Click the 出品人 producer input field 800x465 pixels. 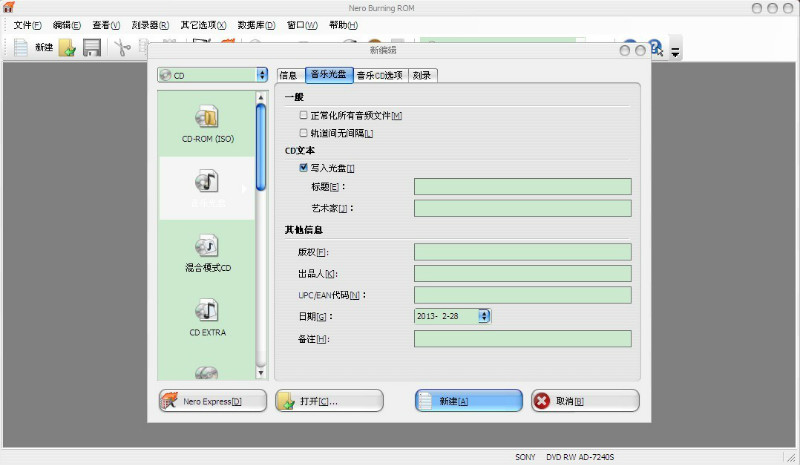(x=522, y=273)
